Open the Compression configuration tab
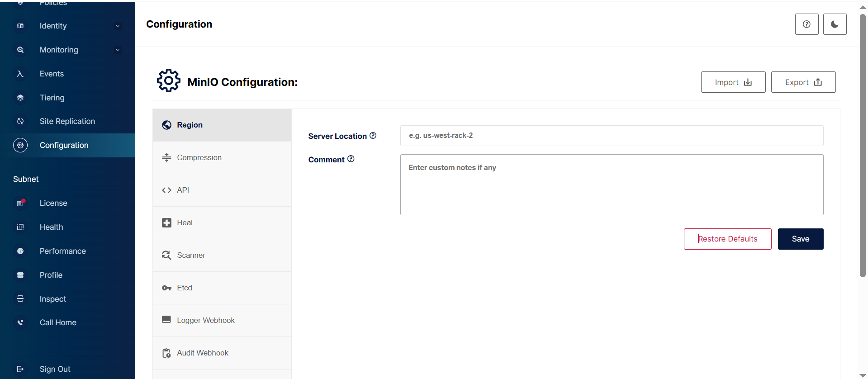 point(222,157)
